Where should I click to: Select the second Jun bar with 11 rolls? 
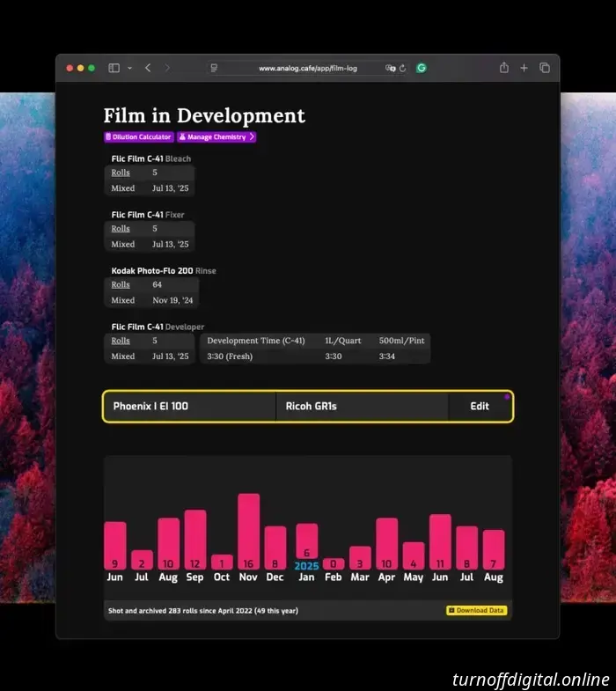pos(440,542)
